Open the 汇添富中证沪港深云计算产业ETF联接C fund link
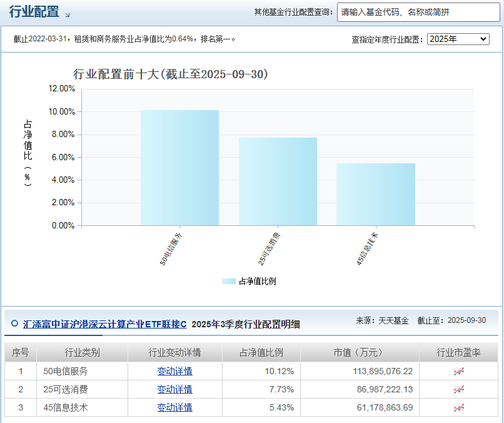This screenshot has height=423, width=504. [x=105, y=324]
